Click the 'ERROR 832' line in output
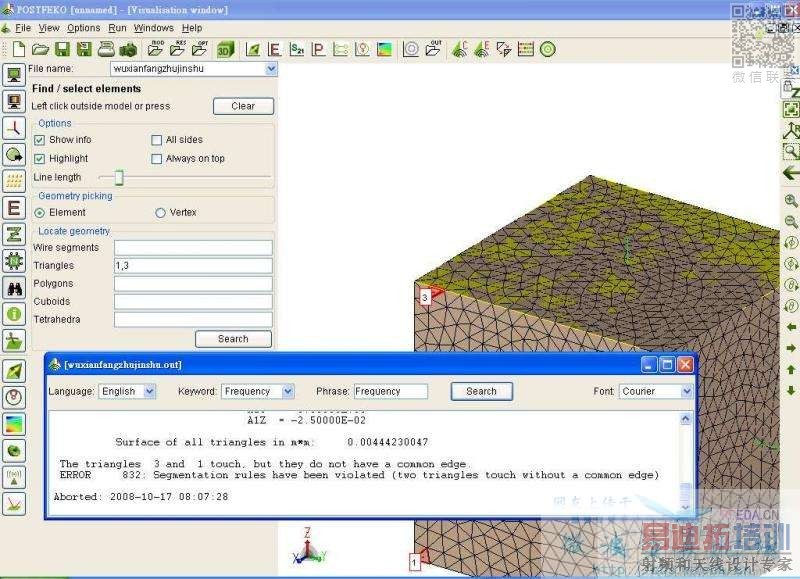The width and height of the screenshot is (800, 579). tap(359, 475)
